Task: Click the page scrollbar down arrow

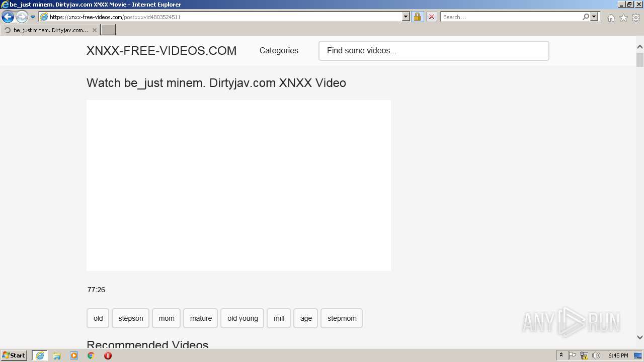Action: coord(640,337)
